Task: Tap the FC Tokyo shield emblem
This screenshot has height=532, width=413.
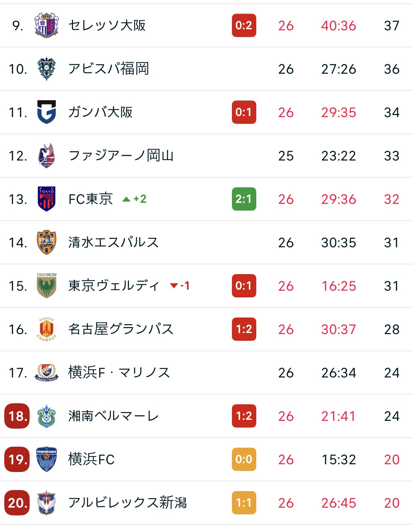Action: click(46, 199)
